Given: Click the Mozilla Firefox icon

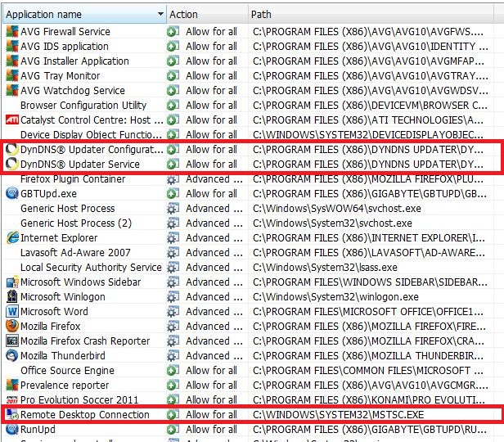Looking at the screenshot, I should [12, 327].
